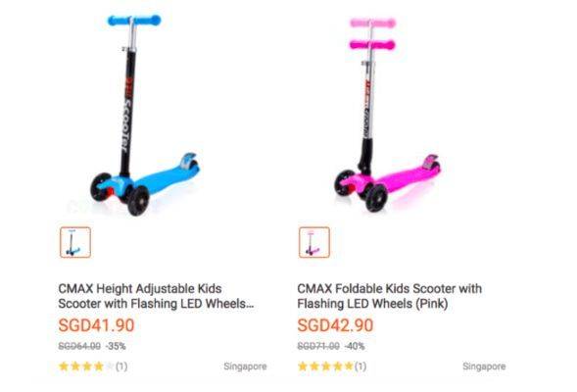Click the first gold star of blue scooter

64,367
